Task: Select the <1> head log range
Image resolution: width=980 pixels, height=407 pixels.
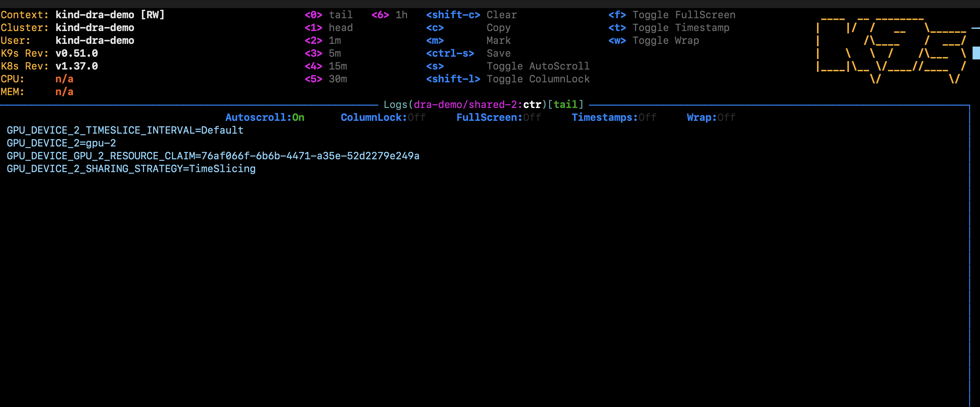Action: pos(328,28)
